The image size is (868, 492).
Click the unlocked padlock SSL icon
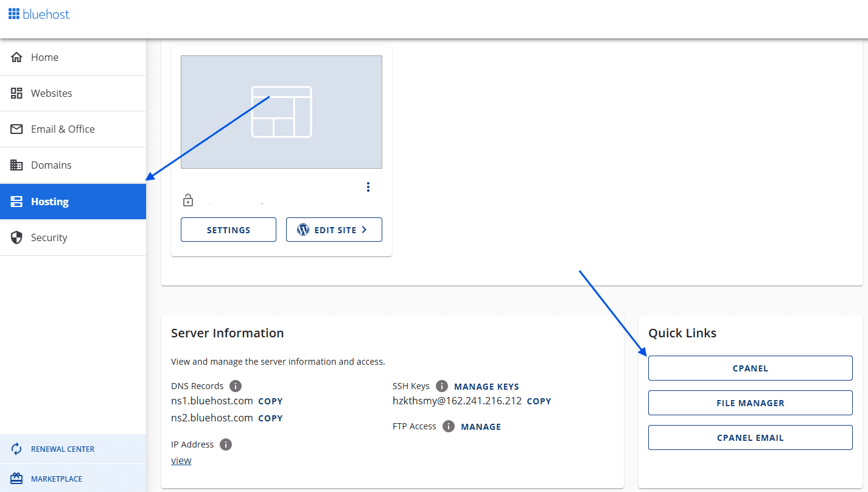click(x=188, y=200)
